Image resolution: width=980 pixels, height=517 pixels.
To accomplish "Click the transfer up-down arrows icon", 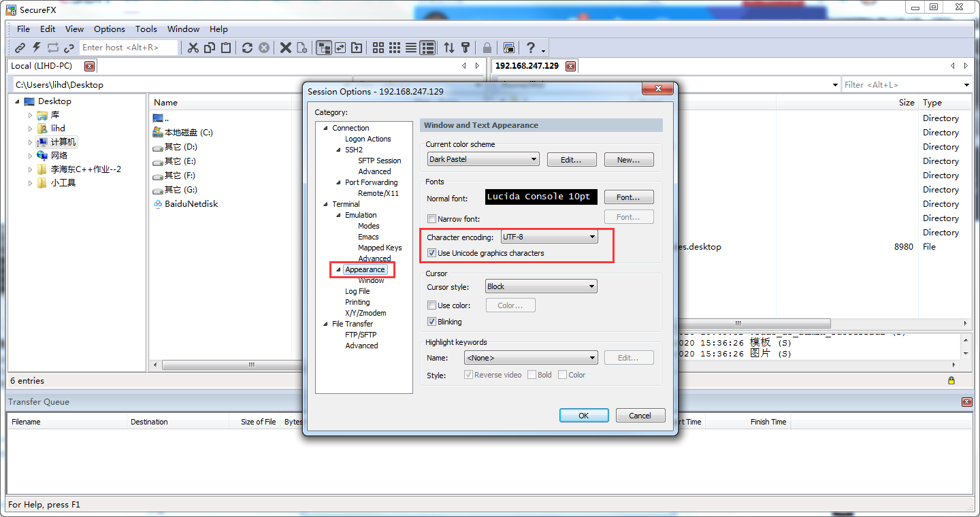I will click(449, 48).
